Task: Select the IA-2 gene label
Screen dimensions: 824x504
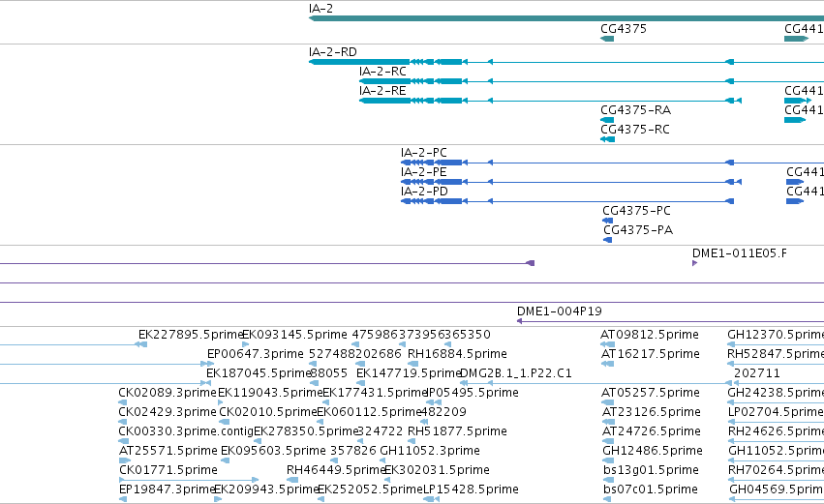Action: (x=320, y=9)
